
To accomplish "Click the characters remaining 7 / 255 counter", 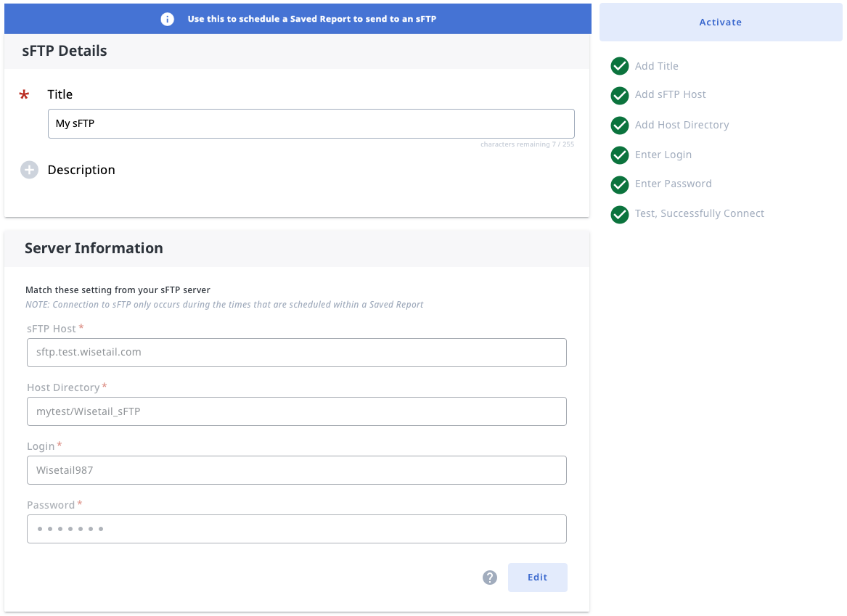I will pos(527,144).
